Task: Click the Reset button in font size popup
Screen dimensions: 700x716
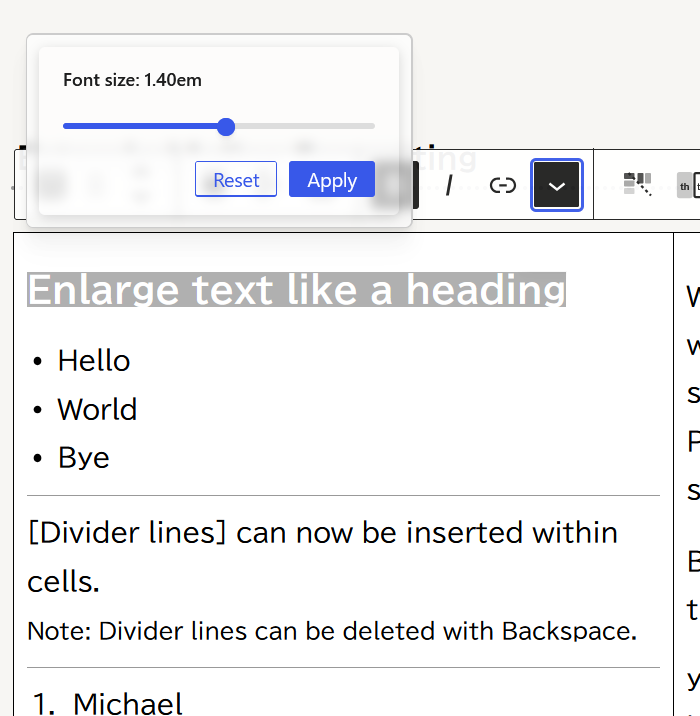Action: [236, 179]
